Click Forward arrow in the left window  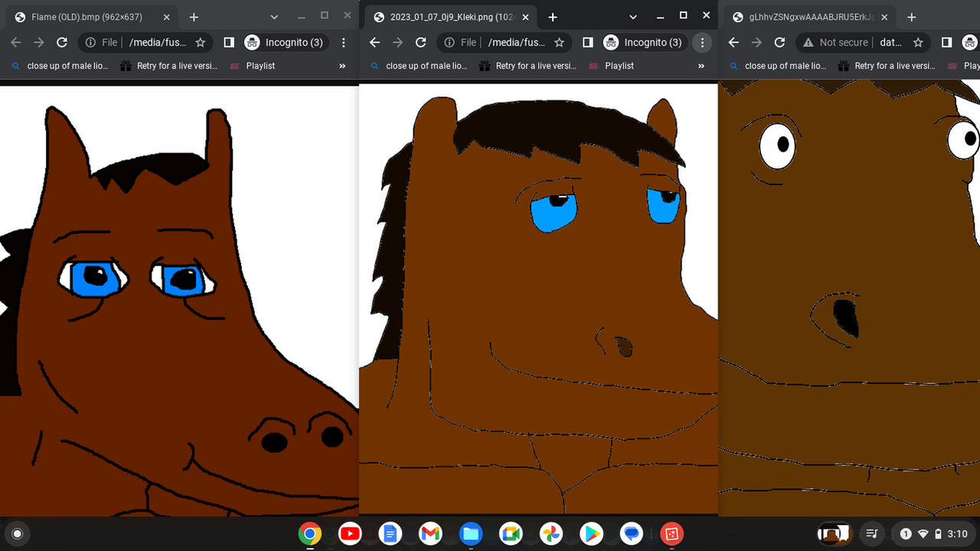point(40,43)
